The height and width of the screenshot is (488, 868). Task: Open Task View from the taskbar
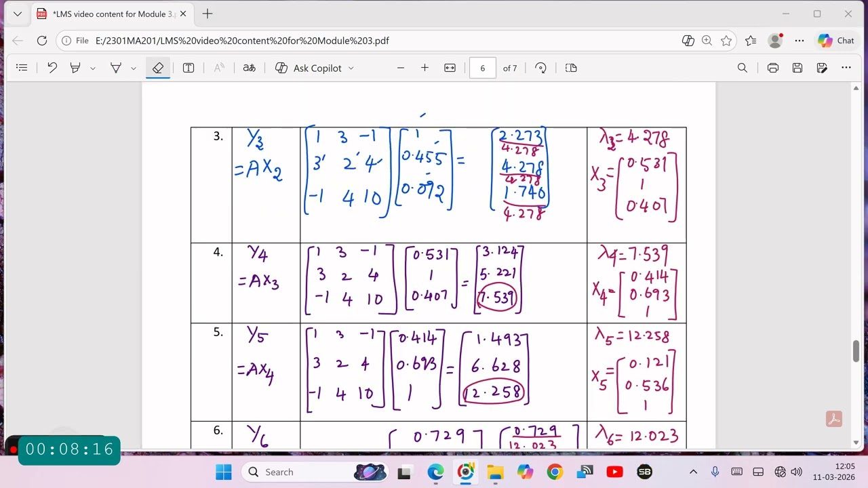[x=405, y=472]
